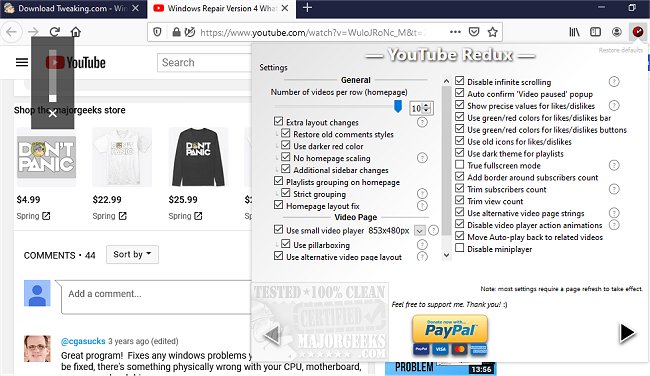Viewport: 650px width, 376px height.
Task: Click previous image arrow on left
Action: (x=272, y=335)
